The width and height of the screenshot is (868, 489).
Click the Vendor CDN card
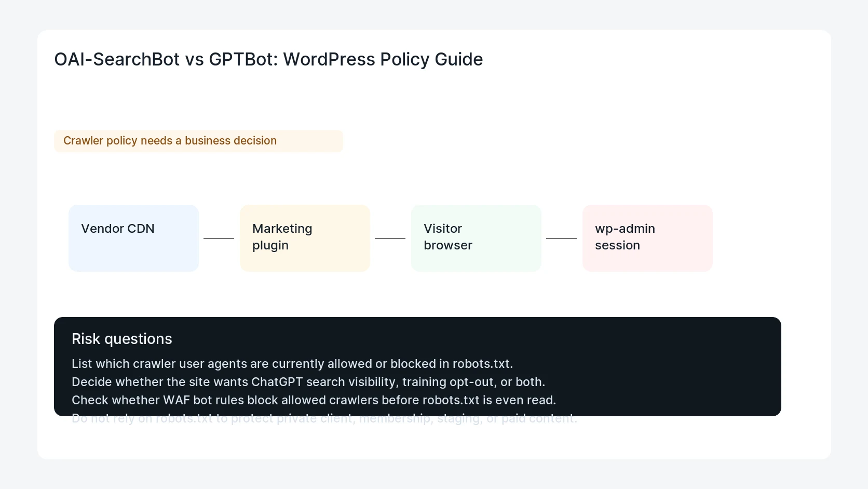133,238
